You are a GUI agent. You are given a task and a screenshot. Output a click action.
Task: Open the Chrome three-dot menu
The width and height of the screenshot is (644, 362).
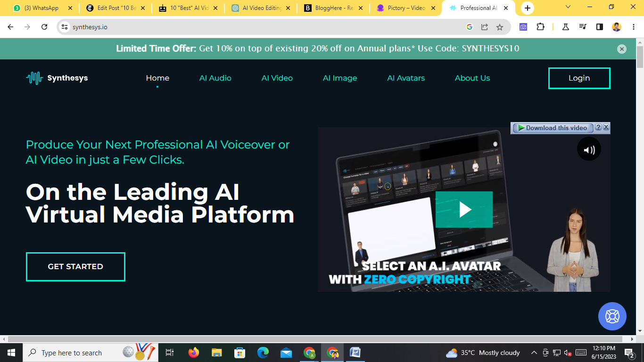click(x=633, y=27)
